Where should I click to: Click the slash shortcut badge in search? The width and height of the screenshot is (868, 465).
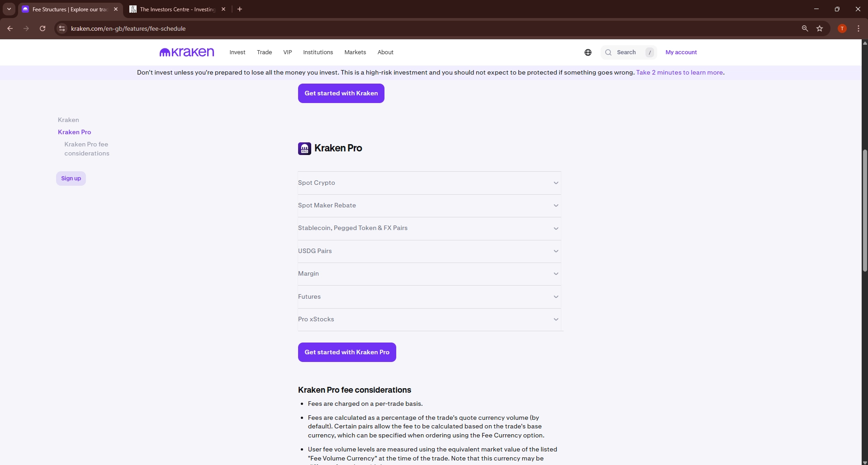tap(650, 52)
